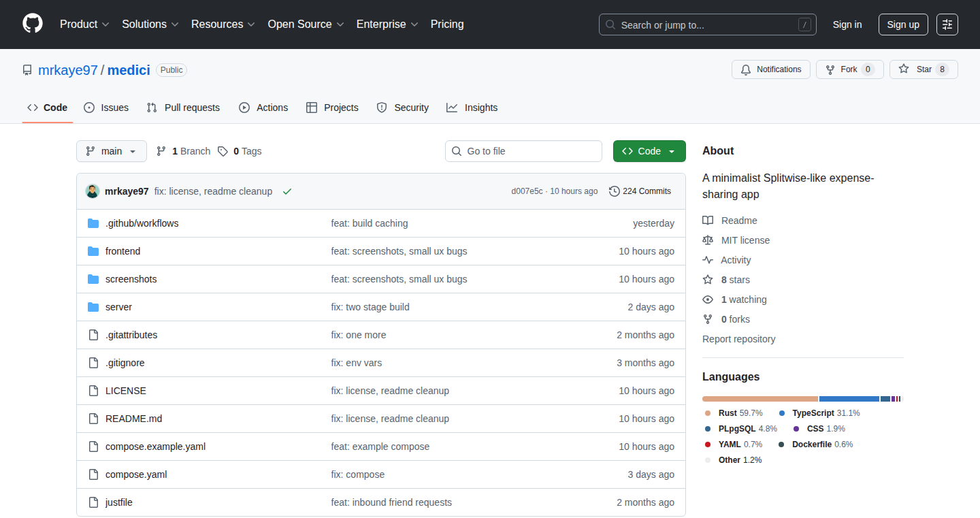Click the branch icon beside 1 Branch

[x=161, y=151]
